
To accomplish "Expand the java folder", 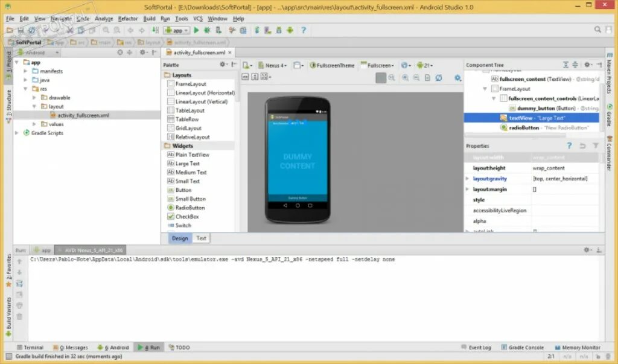I will pyautogui.click(x=25, y=80).
